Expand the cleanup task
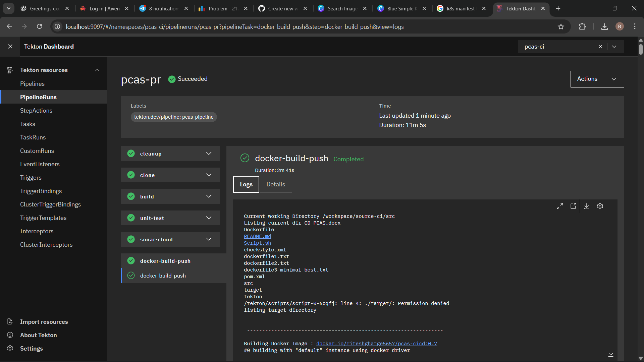 coord(209,154)
